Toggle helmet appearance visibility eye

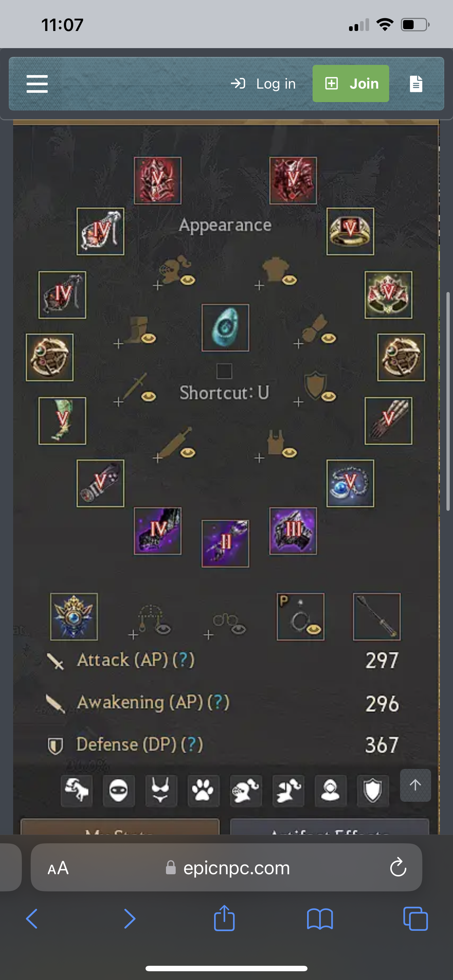point(188,280)
